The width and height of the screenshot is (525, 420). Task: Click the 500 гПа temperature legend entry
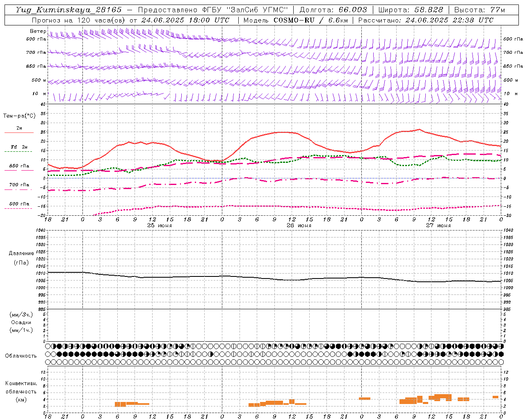coord(19,204)
